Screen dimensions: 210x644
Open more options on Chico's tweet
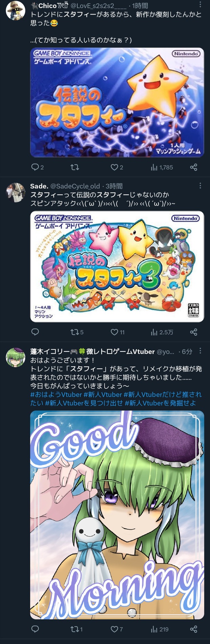coord(200,4)
